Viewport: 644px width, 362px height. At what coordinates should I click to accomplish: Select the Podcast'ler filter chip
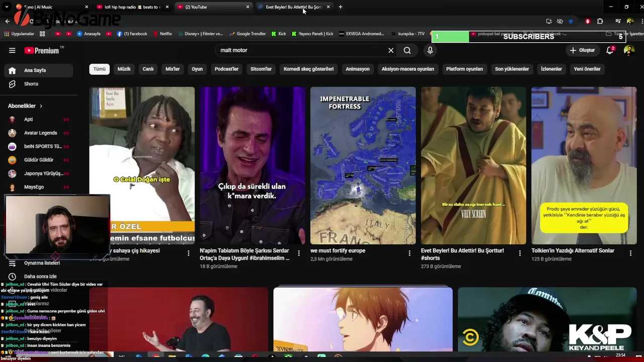coord(227,69)
